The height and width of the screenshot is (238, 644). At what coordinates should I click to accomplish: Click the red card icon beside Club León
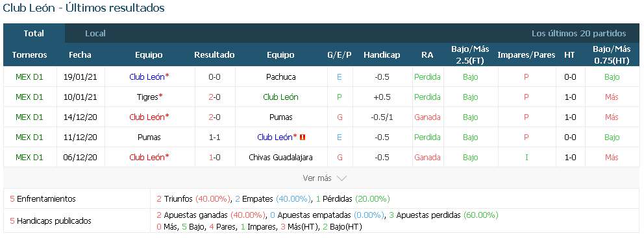[x=303, y=137]
